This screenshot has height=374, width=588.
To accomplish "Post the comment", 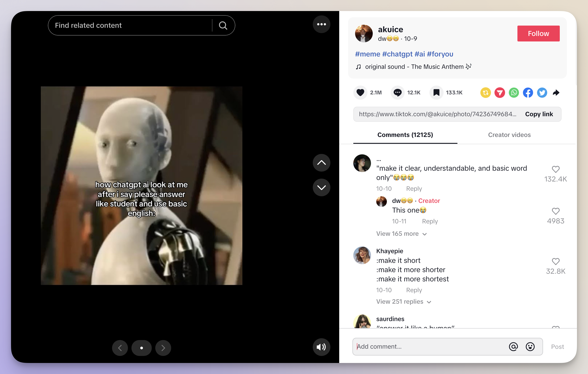I will click(557, 347).
